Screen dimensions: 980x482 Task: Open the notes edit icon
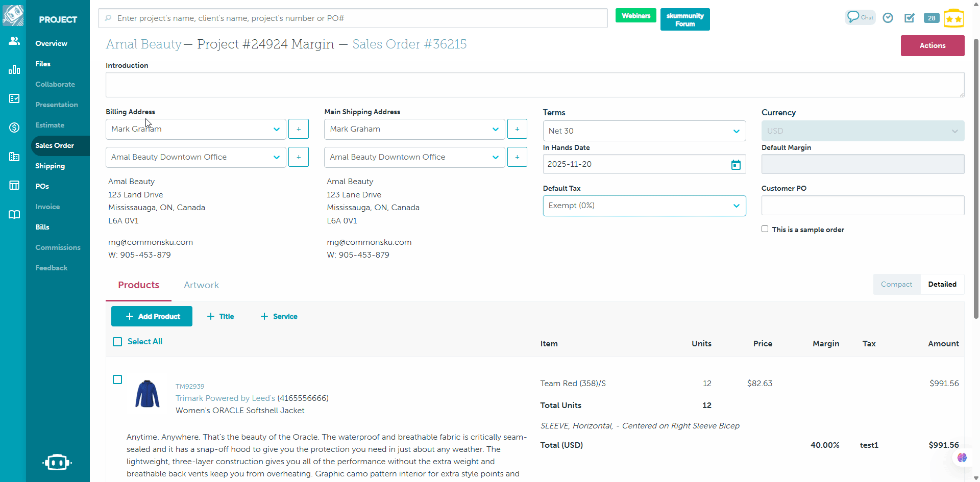click(910, 18)
